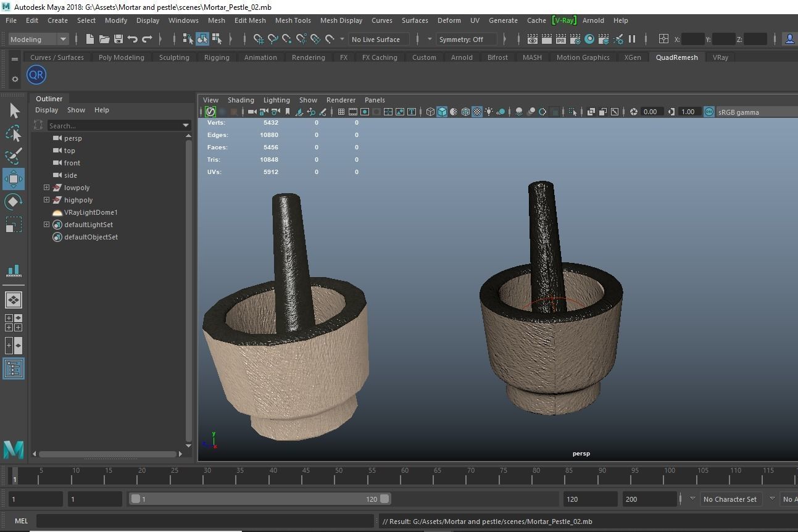Open the viewport Renderer menu
The image size is (798, 532).
click(341, 100)
